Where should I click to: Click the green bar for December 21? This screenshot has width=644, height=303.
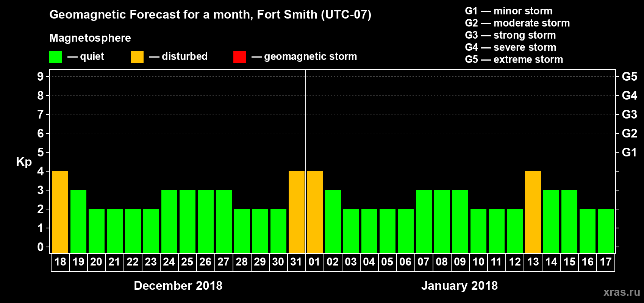115,231
